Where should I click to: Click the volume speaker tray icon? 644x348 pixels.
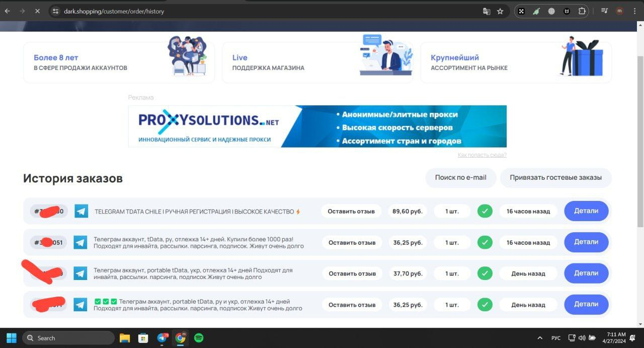pyautogui.click(x=582, y=338)
